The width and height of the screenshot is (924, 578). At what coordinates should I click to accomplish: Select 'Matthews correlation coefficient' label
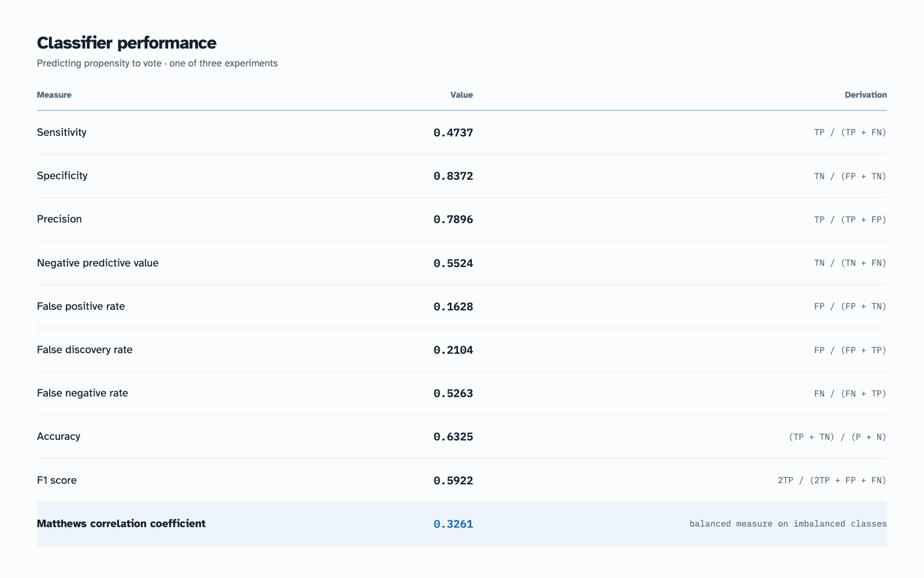(x=121, y=524)
